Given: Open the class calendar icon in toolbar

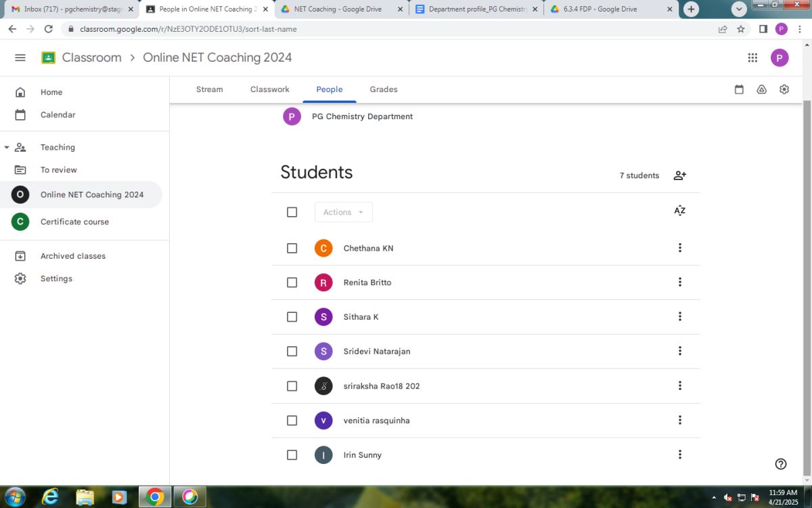Looking at the screenshot, I should [739, 89].
